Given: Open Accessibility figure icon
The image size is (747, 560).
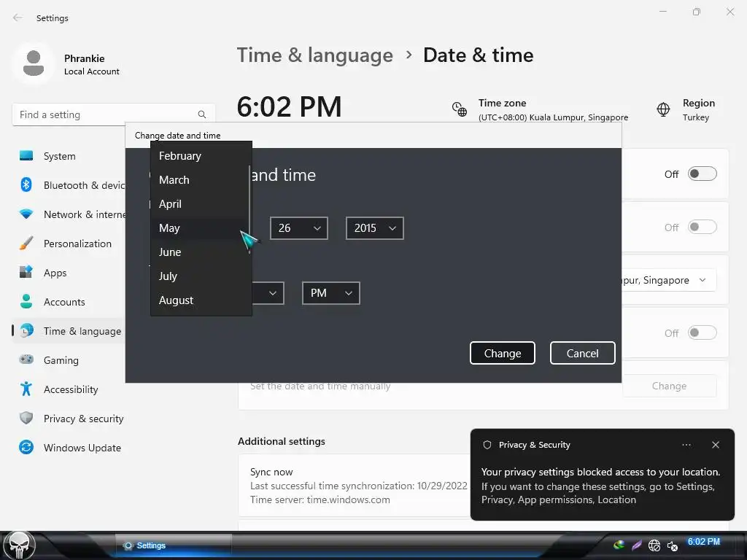Looking at the screenshot, I should [26, 389].
